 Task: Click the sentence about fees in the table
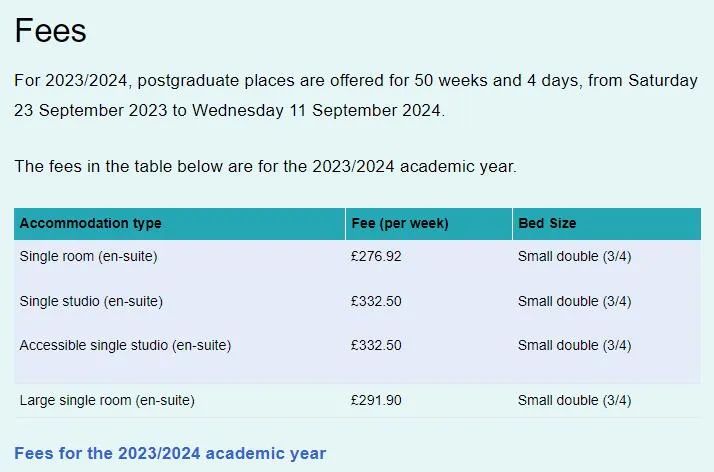click(x=265, y=166)
